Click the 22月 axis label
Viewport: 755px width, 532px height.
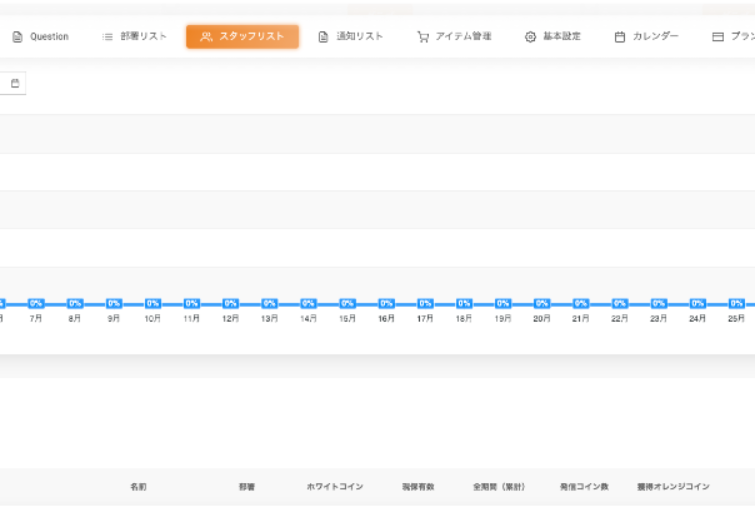[620, 319]
